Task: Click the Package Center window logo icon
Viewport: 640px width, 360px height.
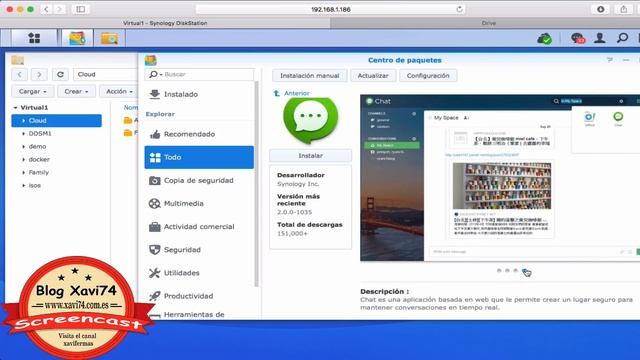Action: pyautogui.click(x=151, y=60)
